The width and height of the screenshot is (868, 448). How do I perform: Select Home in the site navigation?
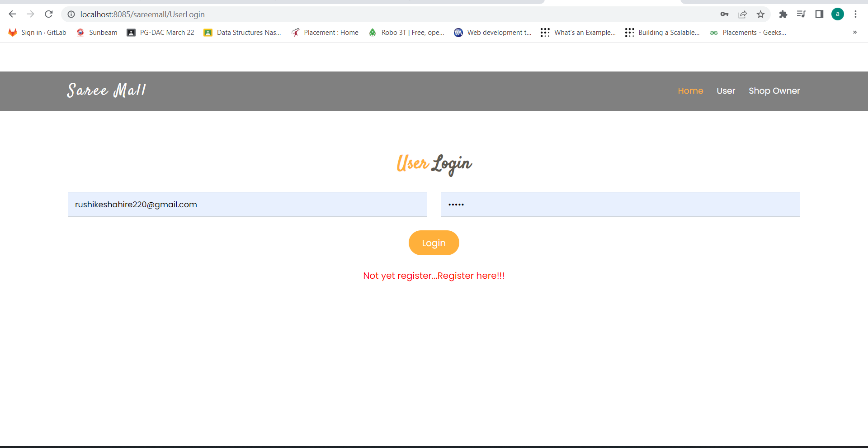690,91
